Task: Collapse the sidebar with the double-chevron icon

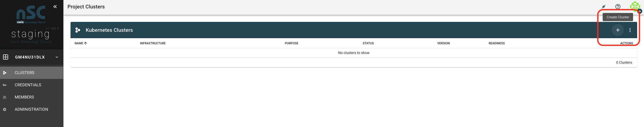Action: tap(55, 7)
